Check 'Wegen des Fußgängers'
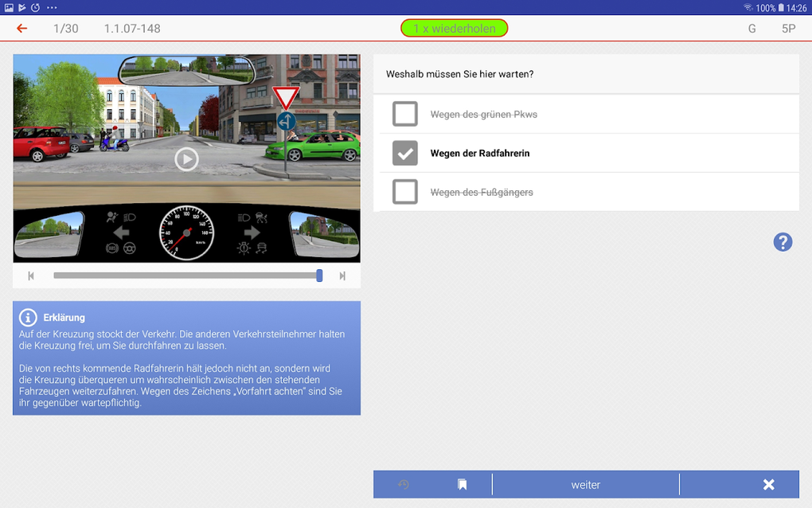 [x=405, y=192]
